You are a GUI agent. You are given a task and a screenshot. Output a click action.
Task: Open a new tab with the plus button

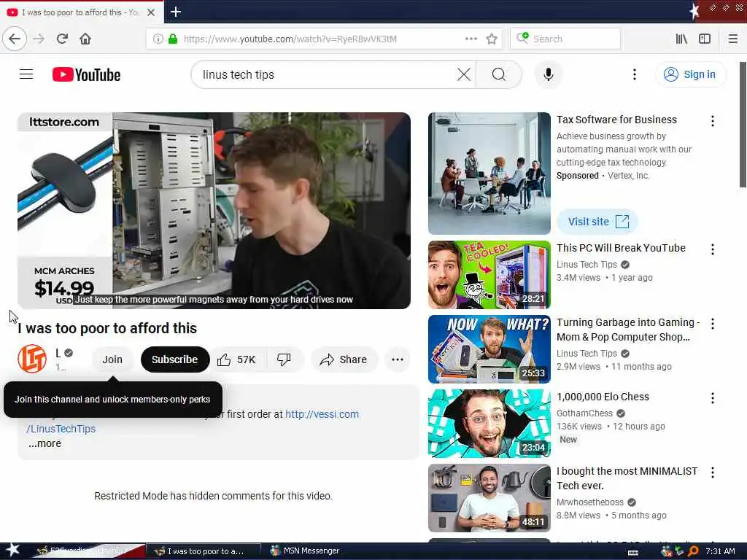tap(176, 12)
